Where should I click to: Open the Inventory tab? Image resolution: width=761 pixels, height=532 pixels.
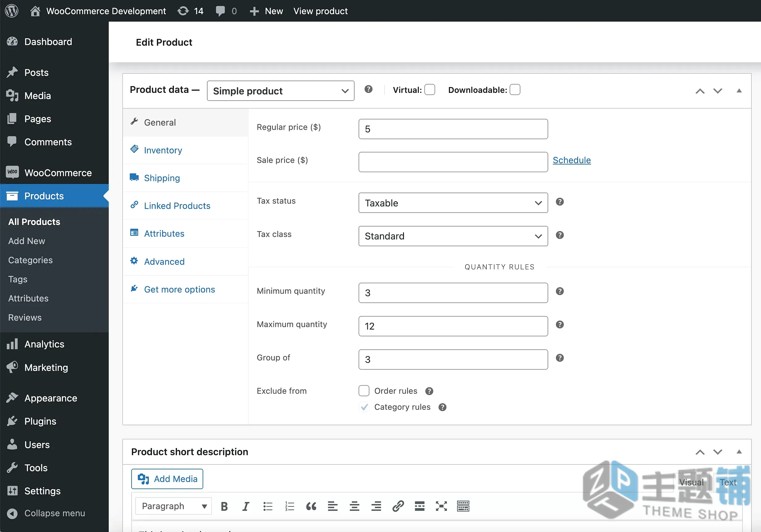186,150
